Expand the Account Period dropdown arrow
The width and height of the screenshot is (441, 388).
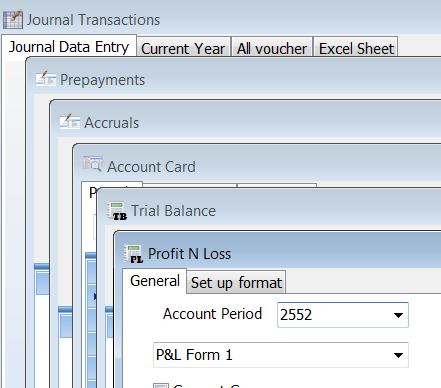398,315
